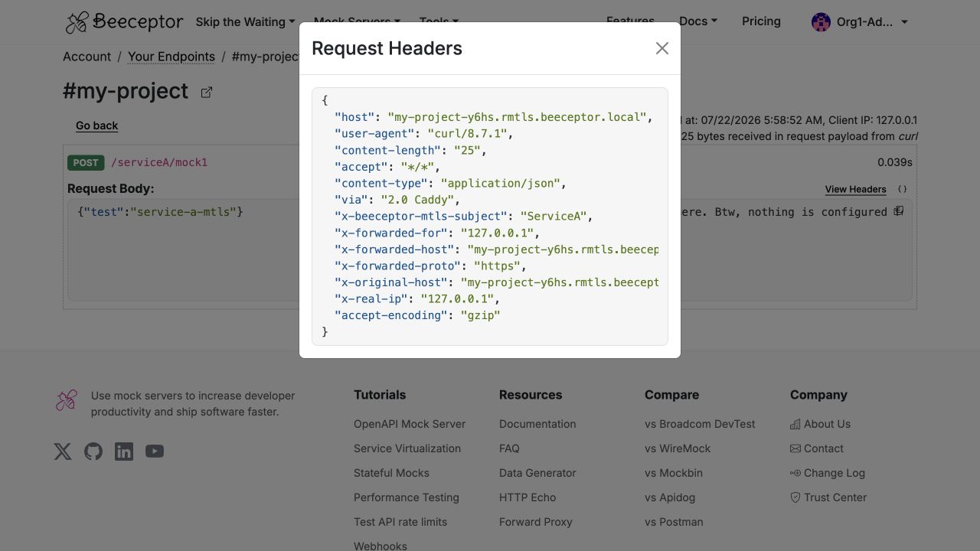Open the Service Virtualization tutorial

407,448
